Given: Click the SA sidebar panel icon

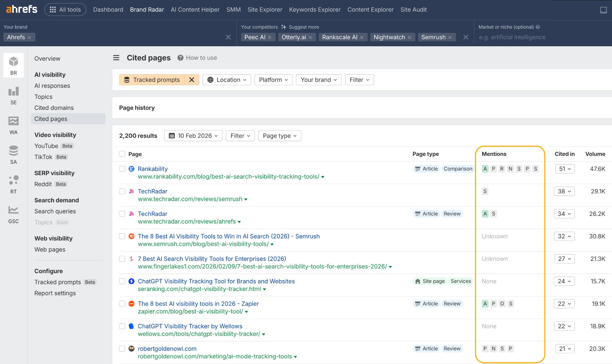Looking at the screenshot, I should point(13,154).
